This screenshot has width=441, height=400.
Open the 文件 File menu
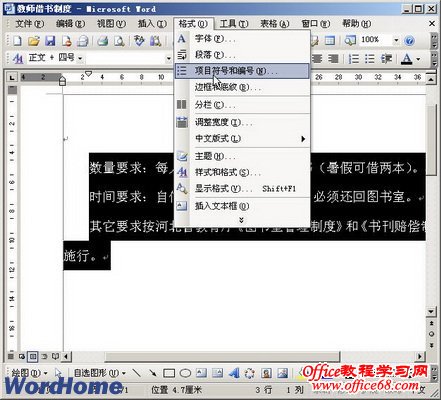(x=29, y=24)
